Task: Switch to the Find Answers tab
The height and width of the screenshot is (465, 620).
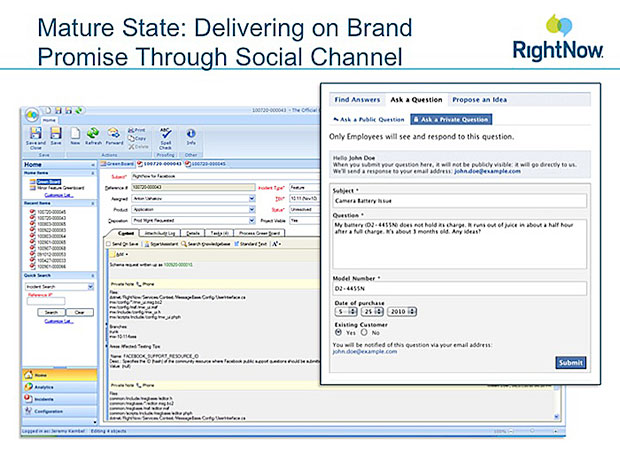Action: (x=357, y=100)
